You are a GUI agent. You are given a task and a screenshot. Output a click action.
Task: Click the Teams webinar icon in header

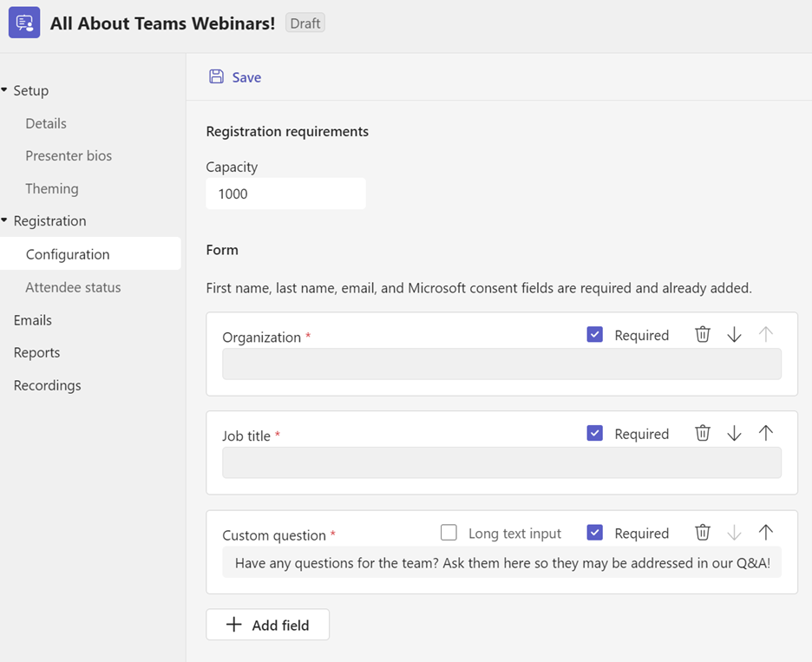coord(24,23)
